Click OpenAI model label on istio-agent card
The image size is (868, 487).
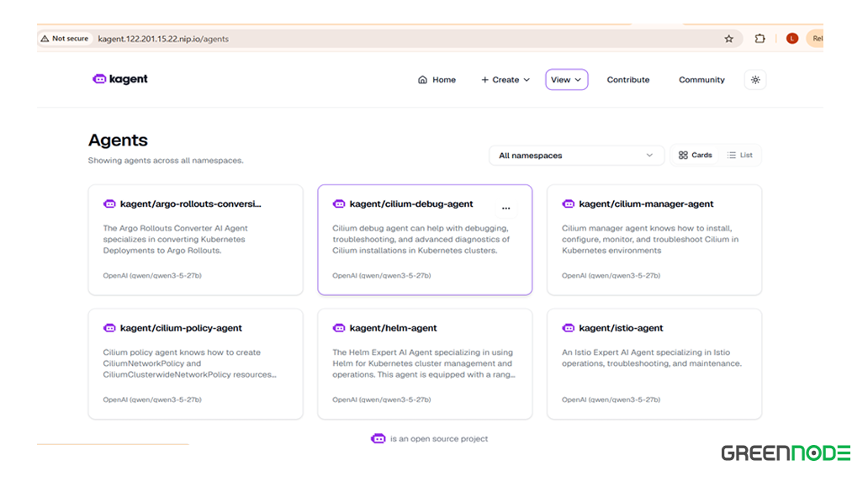(611, 399)
